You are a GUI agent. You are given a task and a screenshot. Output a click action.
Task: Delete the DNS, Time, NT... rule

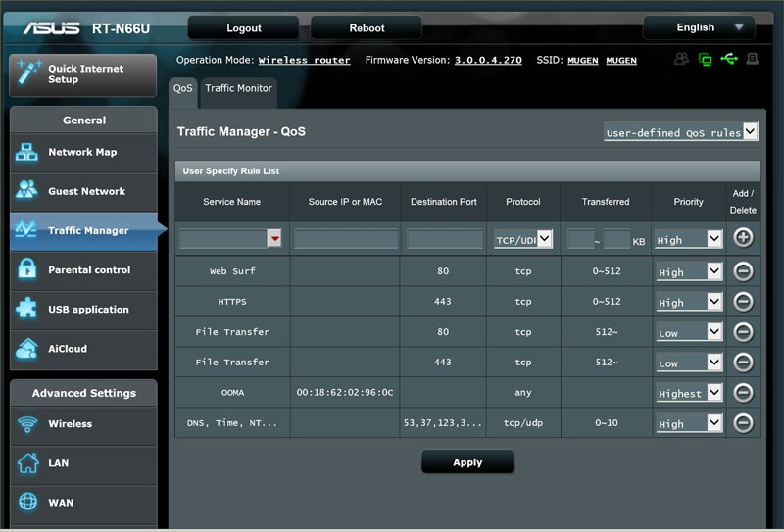(x=743, y=423)
